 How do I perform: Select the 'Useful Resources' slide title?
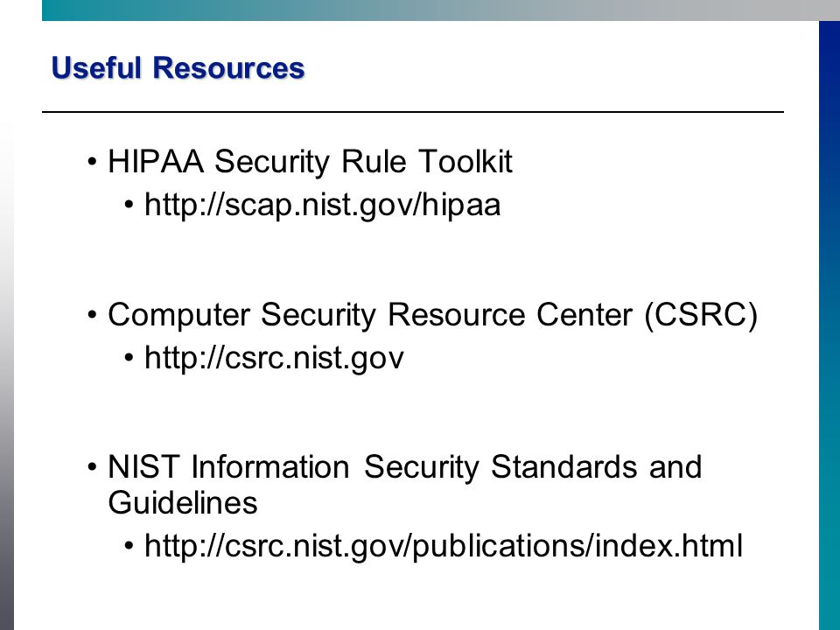pyautogui.click(x=178, y=68)
